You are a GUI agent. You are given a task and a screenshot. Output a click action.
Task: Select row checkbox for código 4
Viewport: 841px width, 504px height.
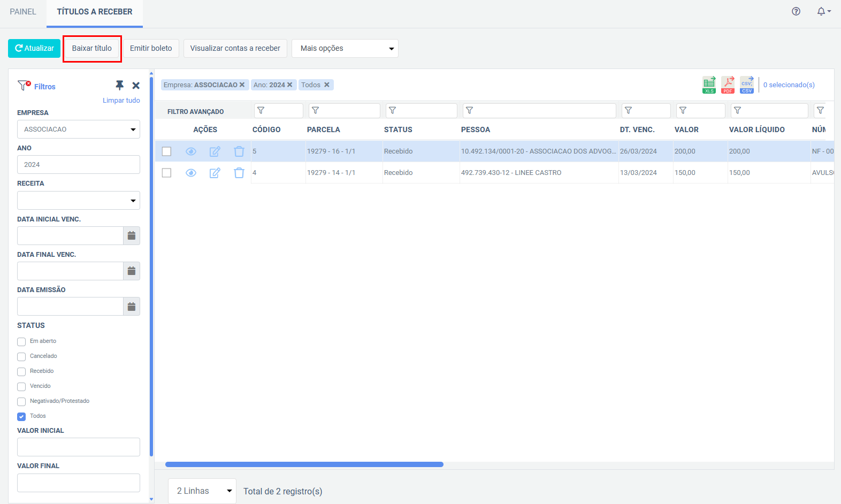pos(166,173)
